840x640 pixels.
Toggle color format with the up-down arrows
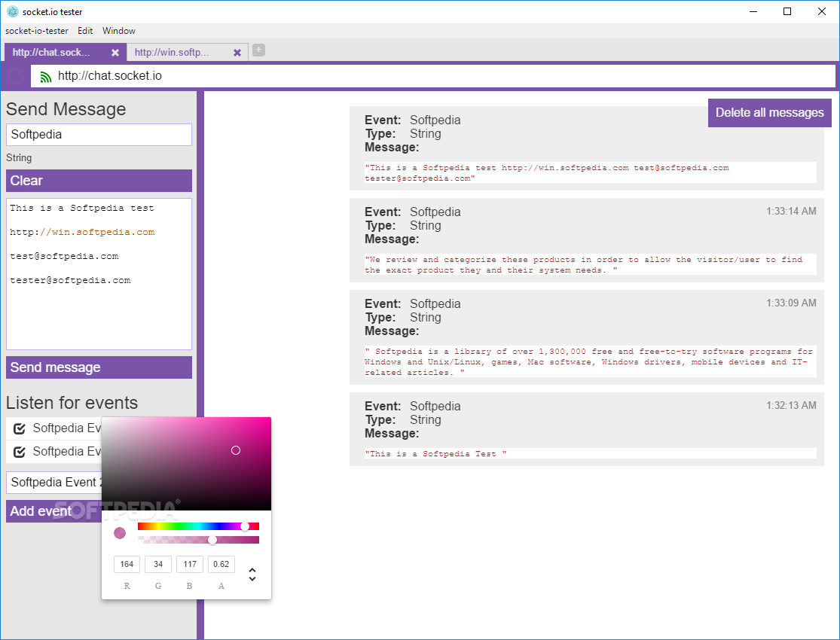(252, 574)
